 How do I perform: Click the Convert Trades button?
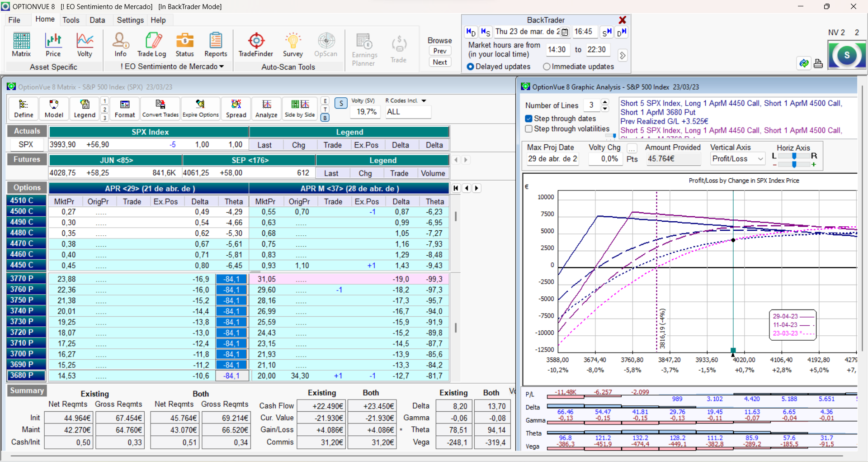click(x=160, y=109)
